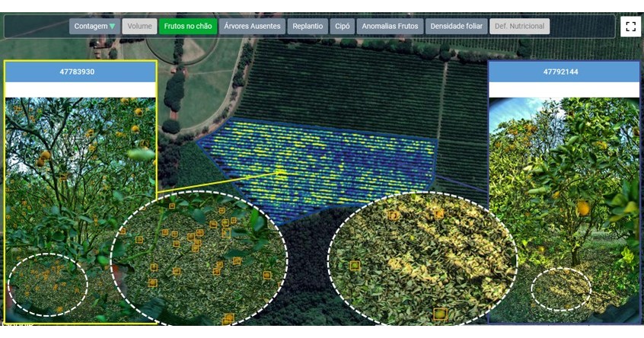Display the Densidade foliar layer

point(456,27)
